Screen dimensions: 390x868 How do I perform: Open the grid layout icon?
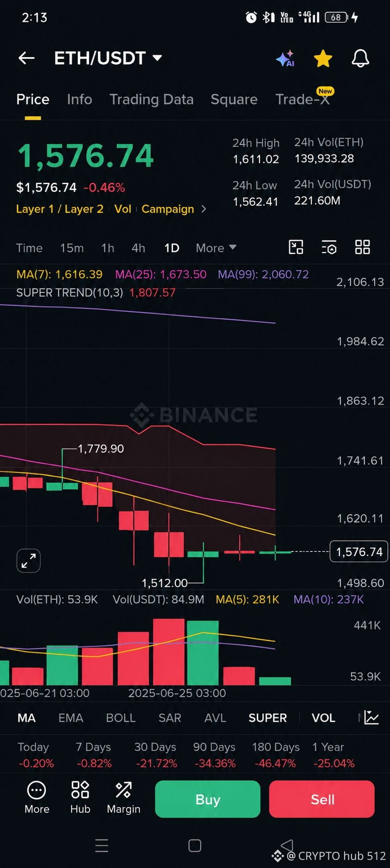tap(362, 247)
